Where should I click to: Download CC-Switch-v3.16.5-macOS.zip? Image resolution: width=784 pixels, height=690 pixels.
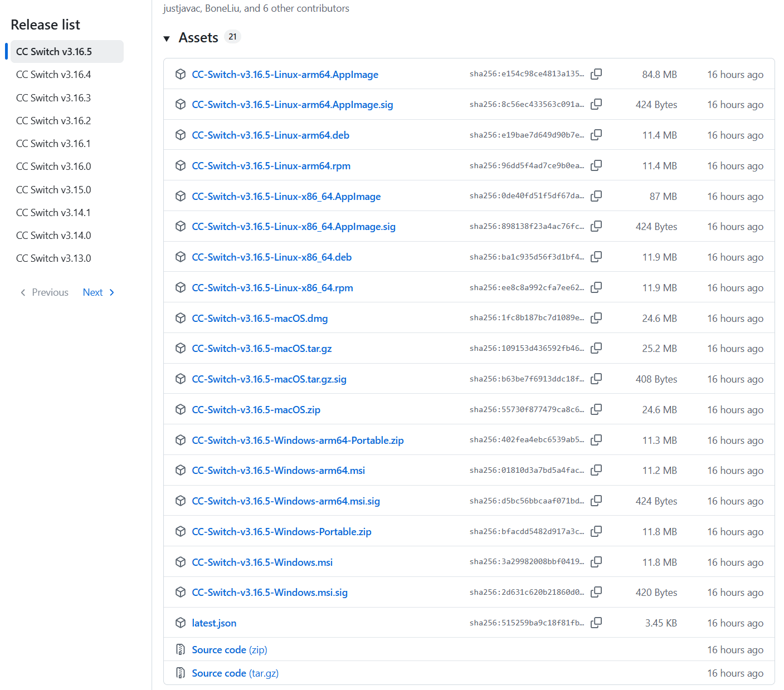(x=256, y=410)
